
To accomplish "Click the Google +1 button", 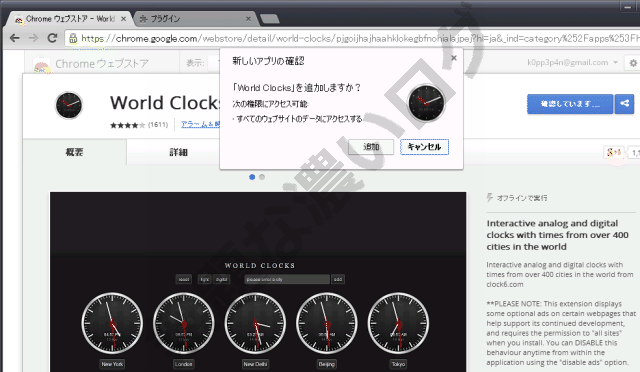I will coord(614,153).
